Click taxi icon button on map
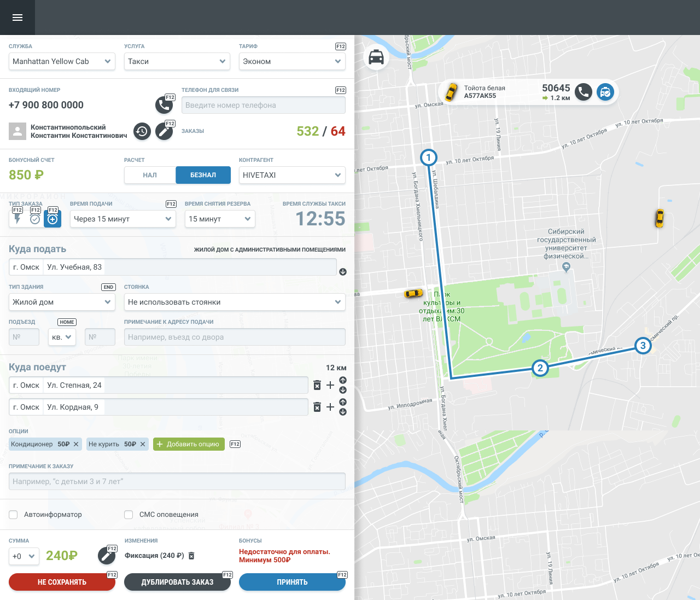Image resolution: width=700 pixels, height=600 pixels. coord(376,57)
